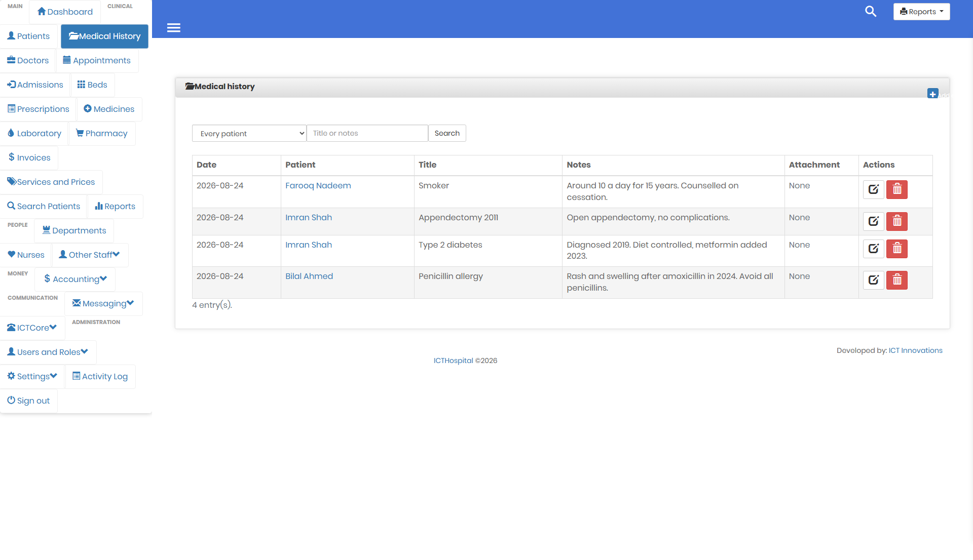Viewport: 973px width, 560px height.
Task: Open Pharmacy page
Action: (102, 133)
